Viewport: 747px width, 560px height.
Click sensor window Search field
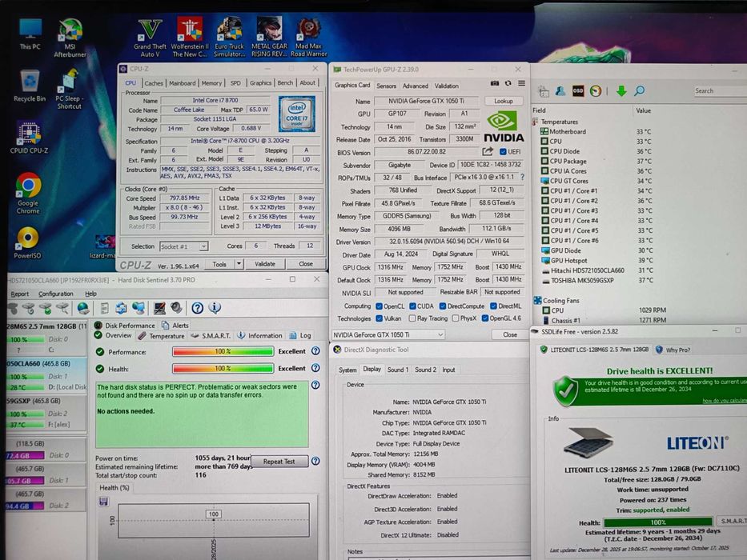point(719,90)
